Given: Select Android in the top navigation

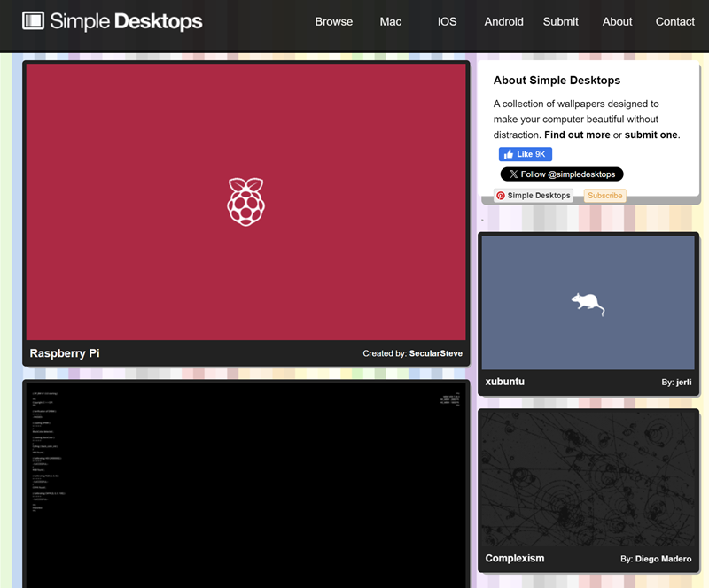Looking at the screenshot, I should (x=503, y=21).
